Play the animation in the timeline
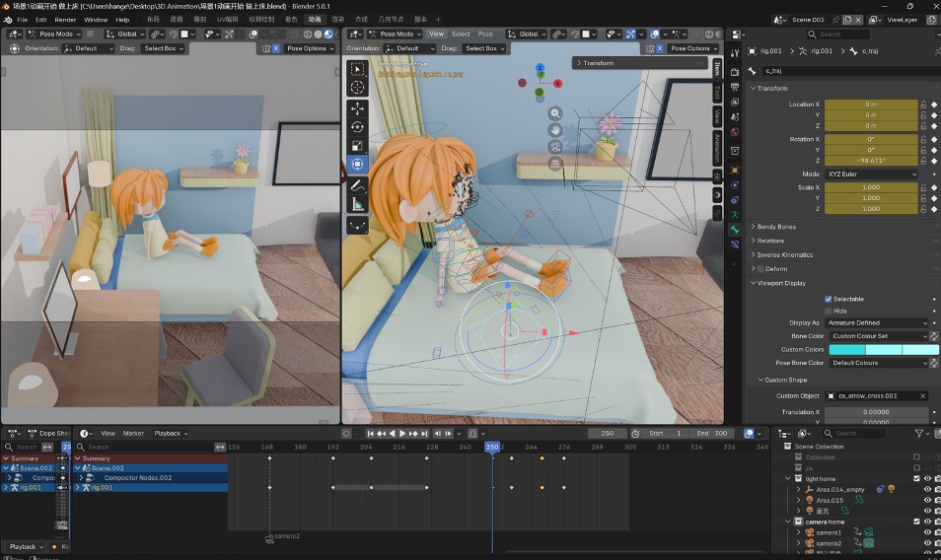Viewport: 941px width, 560px height. pos(402,434)
